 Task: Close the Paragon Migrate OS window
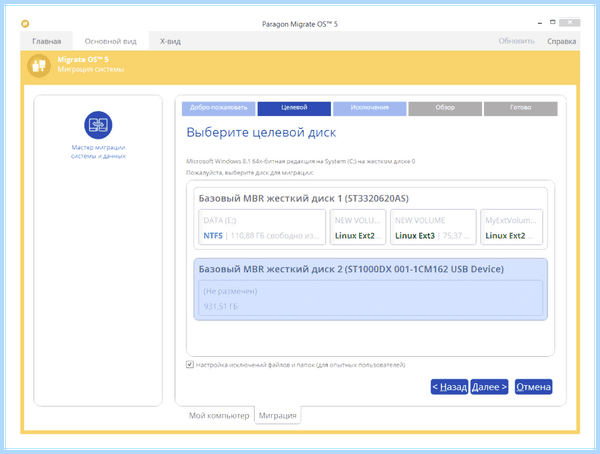(569, 23)
